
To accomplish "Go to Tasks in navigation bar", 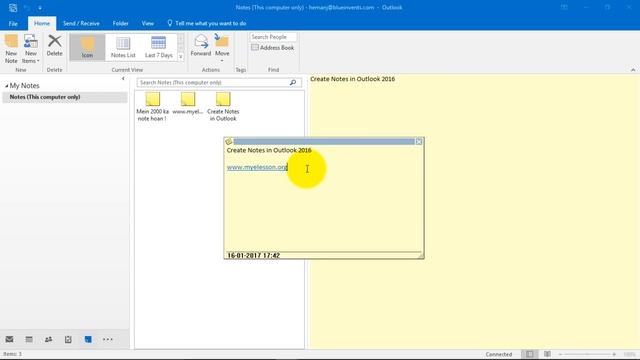I will 68,339.
